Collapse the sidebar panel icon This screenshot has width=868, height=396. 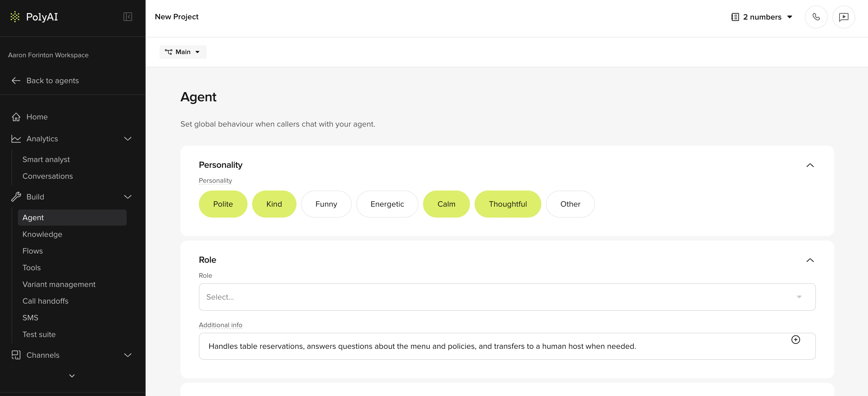(128, 16)
